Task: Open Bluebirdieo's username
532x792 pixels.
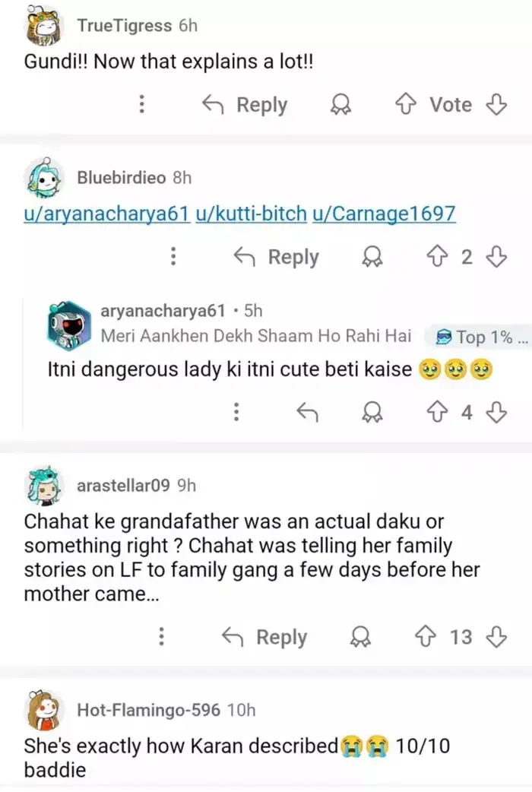Action: (120, 179)
